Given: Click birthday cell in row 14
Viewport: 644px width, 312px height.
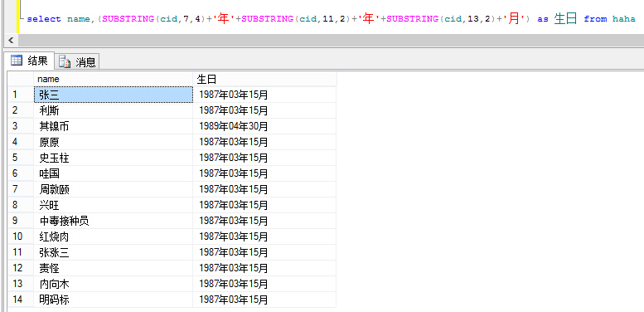Looking at the screenshot, I should coord(264,300).
